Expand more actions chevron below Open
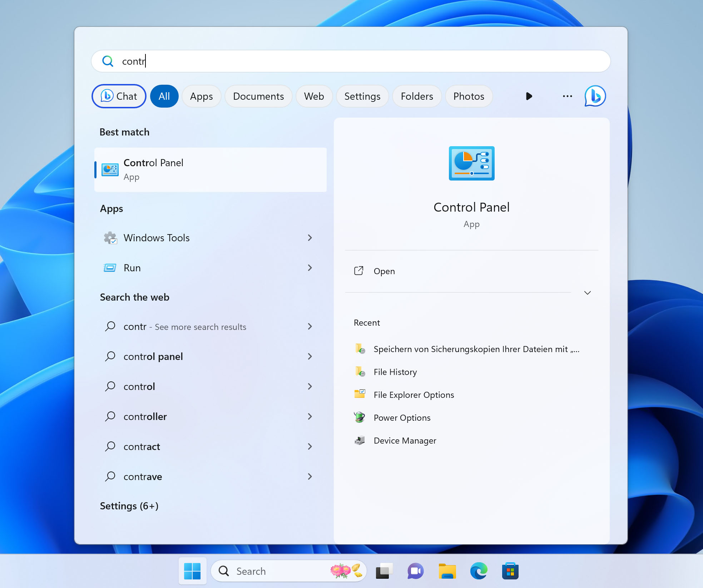This screenshot has height=588, width=703. point(587,293)
